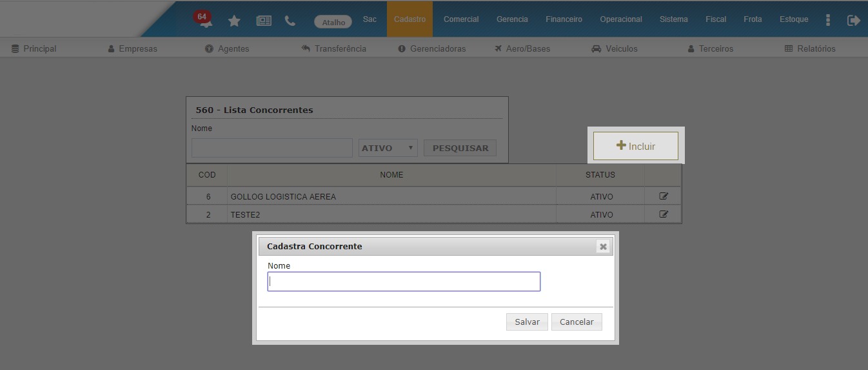The image size is (868, 370).
Task: Go to Relatórios submenu
Action: point(810,48)
